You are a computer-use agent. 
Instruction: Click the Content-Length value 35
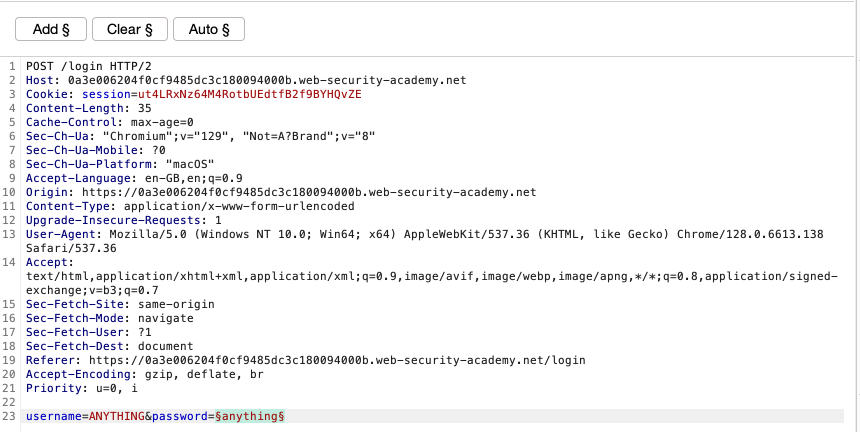point(145,108)
